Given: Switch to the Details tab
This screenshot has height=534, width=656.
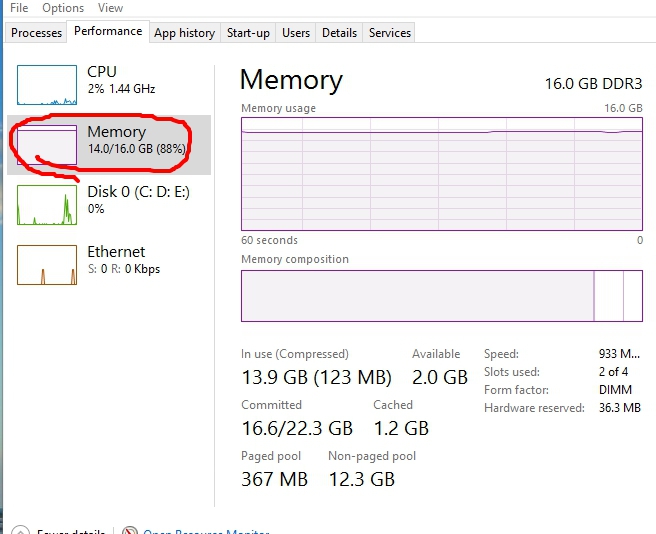Looking at the screenshot, I should [339, 33].
